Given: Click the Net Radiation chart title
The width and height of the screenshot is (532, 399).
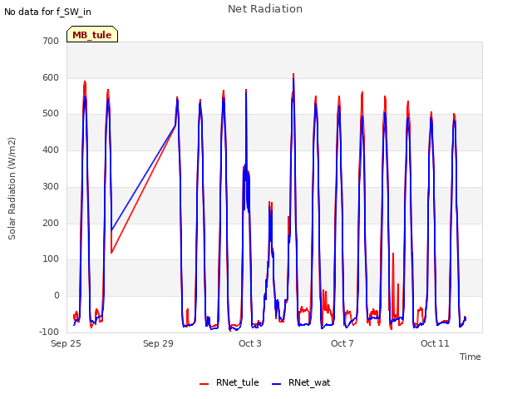Looking at the screenshot, I should tap(265, 9).
